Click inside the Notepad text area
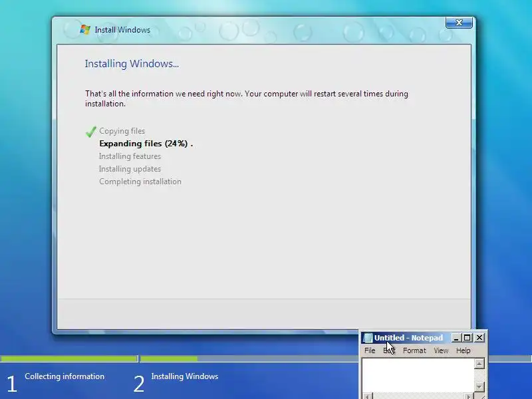Screen dimensions: 532x399 point(418,375)
